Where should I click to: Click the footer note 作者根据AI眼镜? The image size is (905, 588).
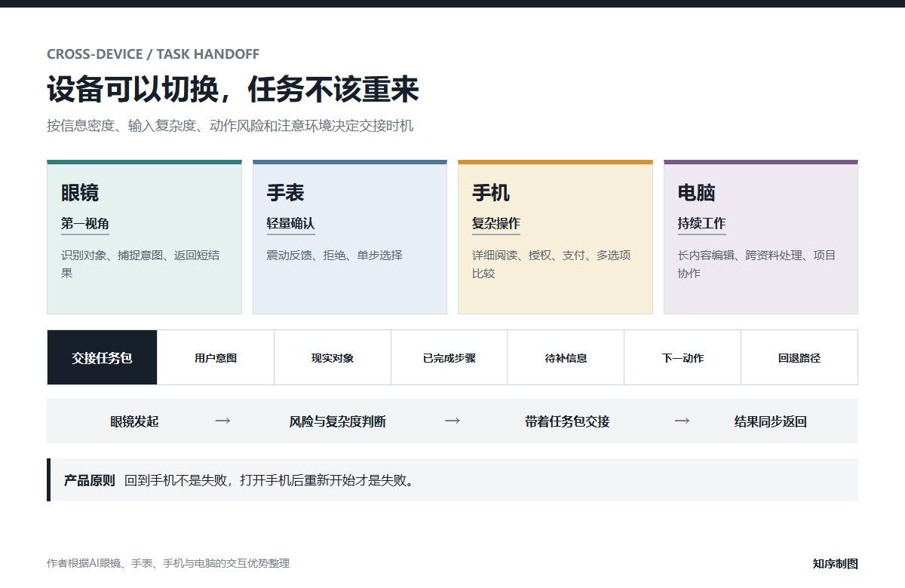pos(168,563)
